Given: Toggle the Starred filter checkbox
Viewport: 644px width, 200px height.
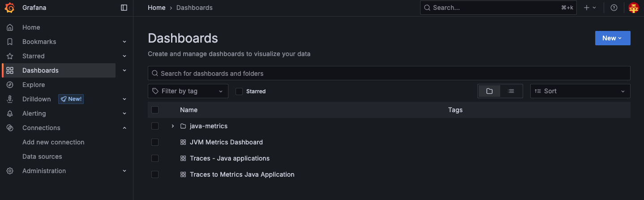Looking at the screenshot, I should [239, 91].
